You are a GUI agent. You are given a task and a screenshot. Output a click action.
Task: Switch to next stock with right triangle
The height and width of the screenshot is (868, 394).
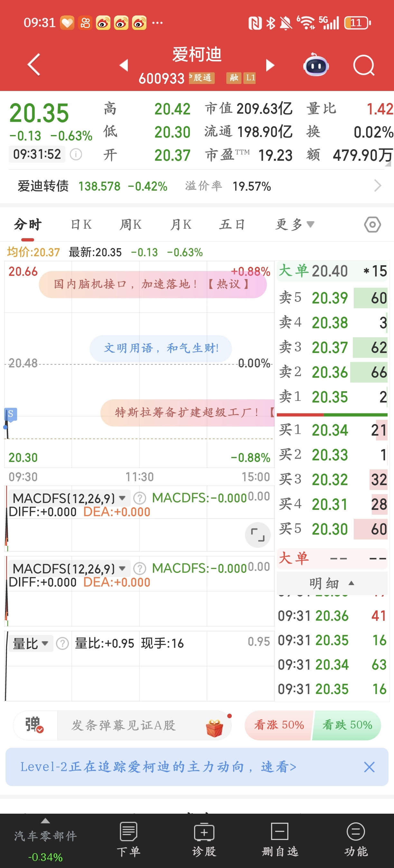tap(270, 65)
